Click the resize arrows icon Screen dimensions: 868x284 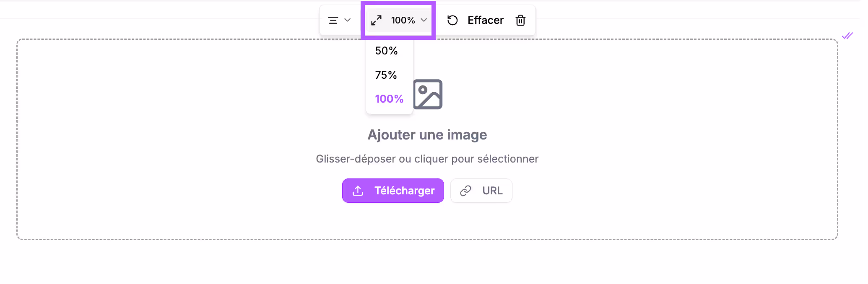tap(376, 20)
